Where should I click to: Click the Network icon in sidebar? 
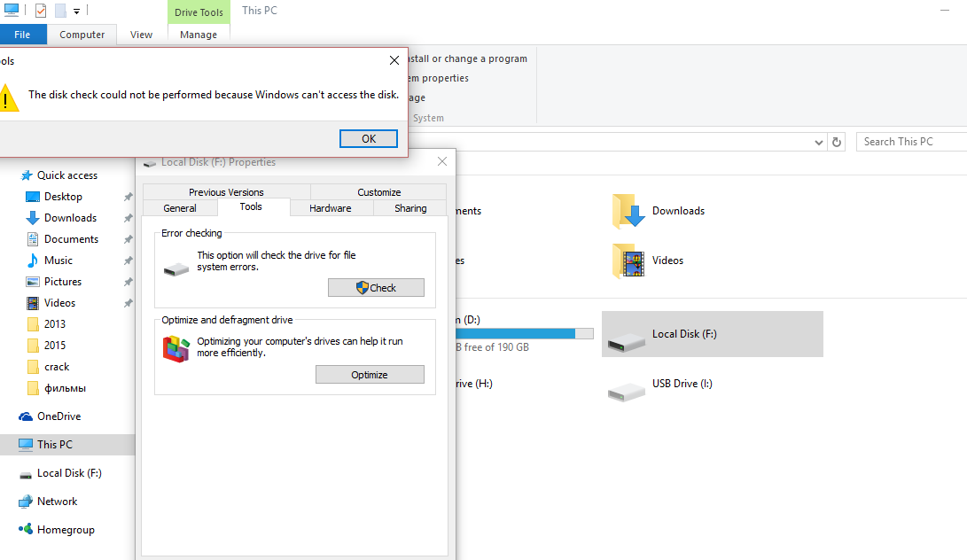tap(26, 502)
